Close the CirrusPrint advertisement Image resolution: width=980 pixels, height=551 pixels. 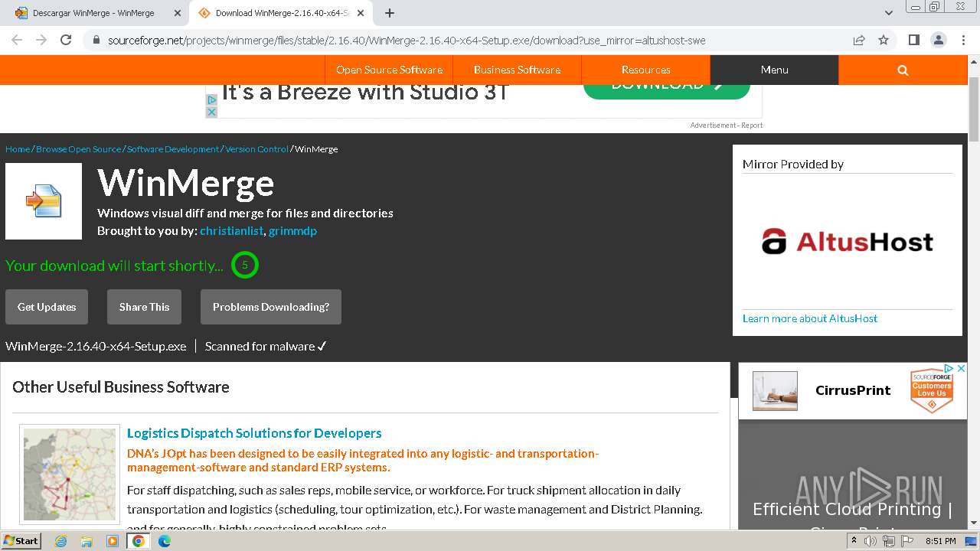tap(961, 369)
